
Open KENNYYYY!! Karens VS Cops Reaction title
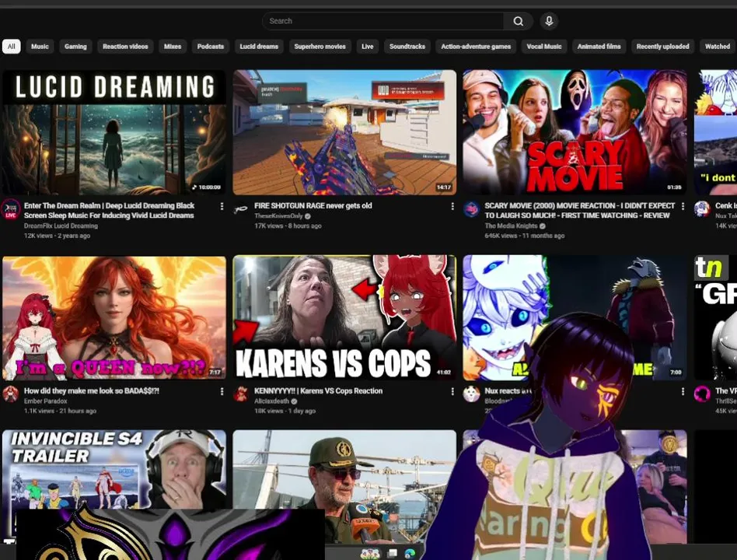tap(318, 391)
